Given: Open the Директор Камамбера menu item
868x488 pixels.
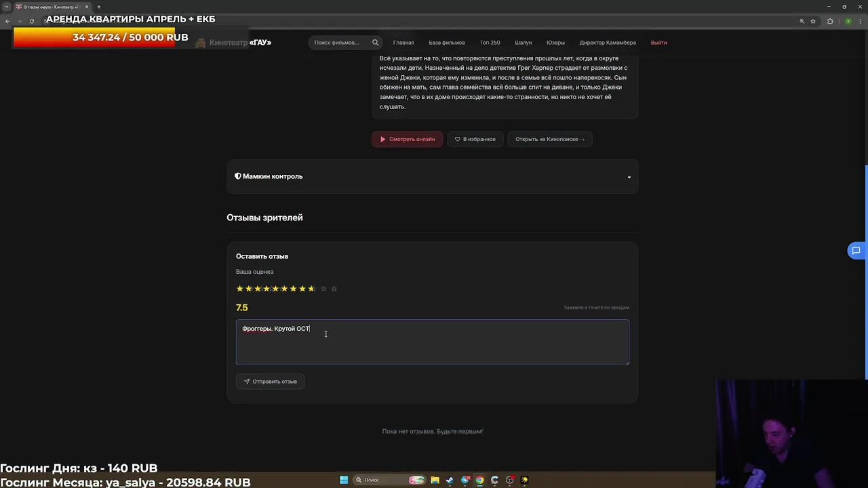Looking at the screenshot, I should point(608,43).
